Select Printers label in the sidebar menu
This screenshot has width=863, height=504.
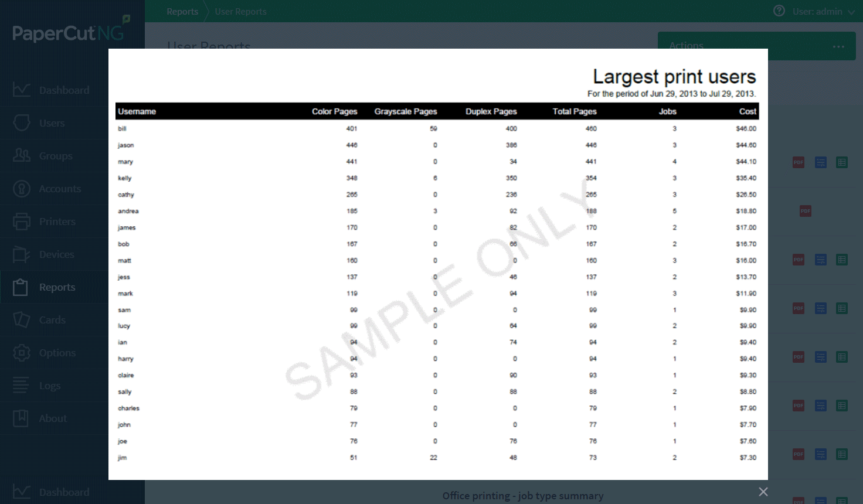click(57, 222)
